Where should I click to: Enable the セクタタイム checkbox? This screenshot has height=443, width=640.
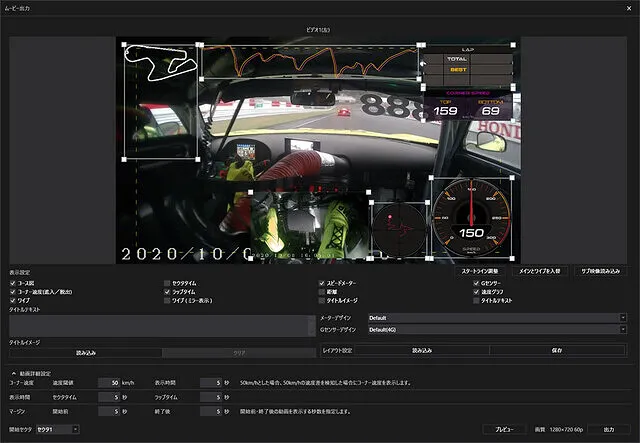click(167, 283)
